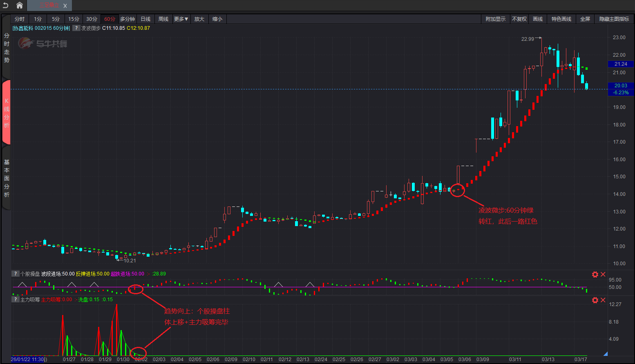Close the 个股操盘 indicator panel

pos(603,274)
